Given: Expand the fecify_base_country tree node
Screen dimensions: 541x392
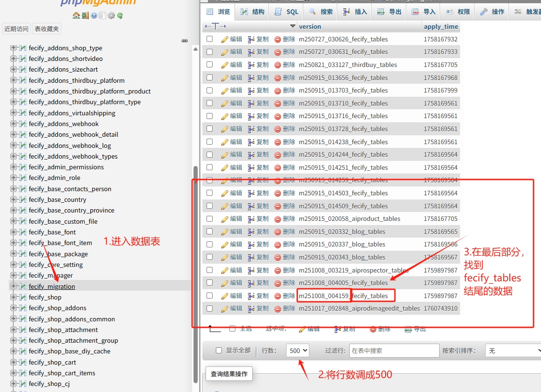Looking at the screenshot, I should coord(13,199).
